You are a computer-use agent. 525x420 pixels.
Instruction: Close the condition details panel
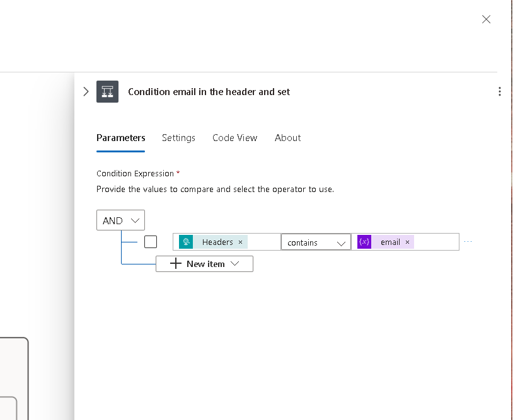486,20
